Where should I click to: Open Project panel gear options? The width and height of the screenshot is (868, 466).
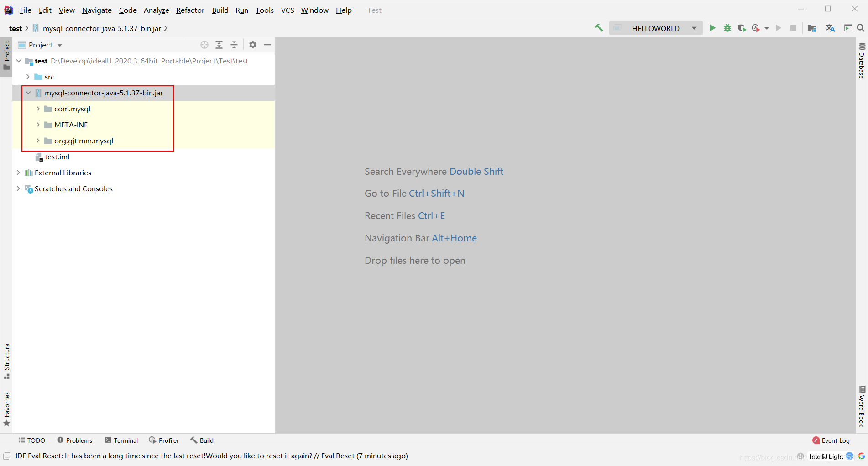pyautogui.click(x=253, y=45)
